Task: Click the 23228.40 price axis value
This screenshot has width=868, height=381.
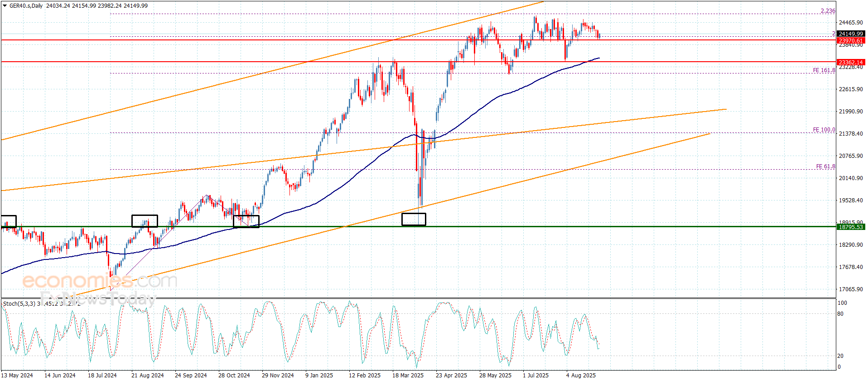Action: [x=851, y=67]
